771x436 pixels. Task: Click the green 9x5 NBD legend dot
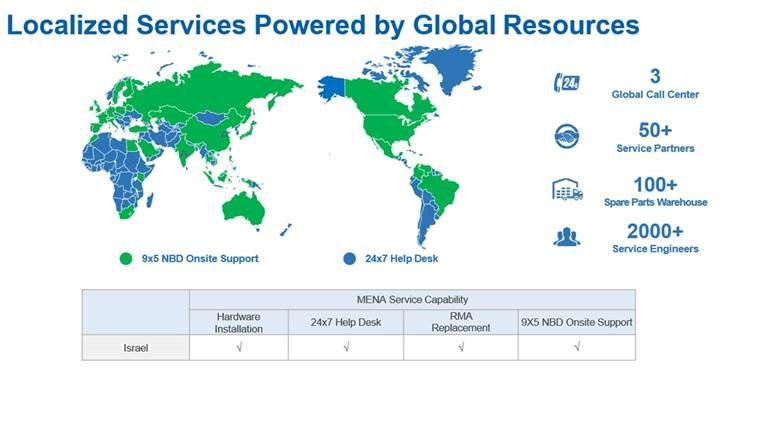[126, 259]
